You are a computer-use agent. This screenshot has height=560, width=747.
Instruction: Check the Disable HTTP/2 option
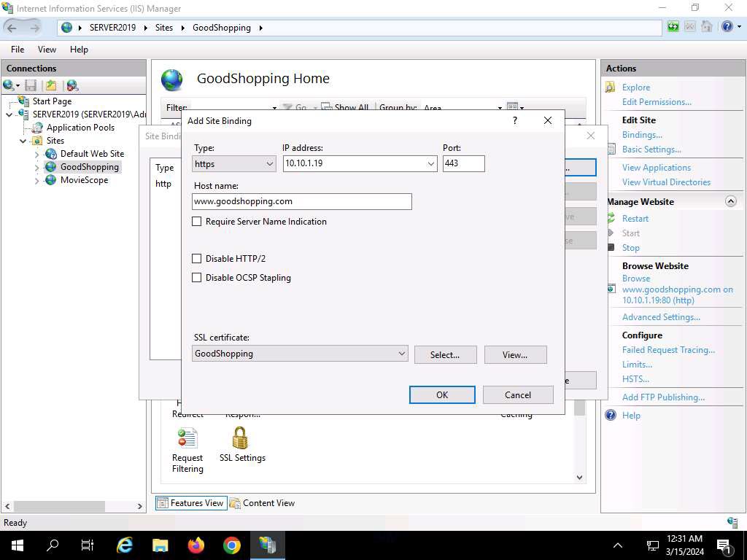(196, 259)
